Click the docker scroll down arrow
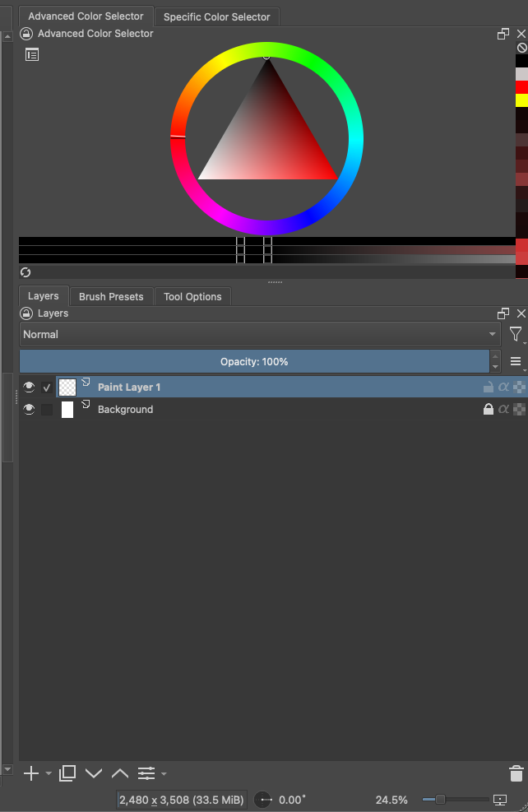The width and height of the screenshot is (528, 812). coord(7,769)
